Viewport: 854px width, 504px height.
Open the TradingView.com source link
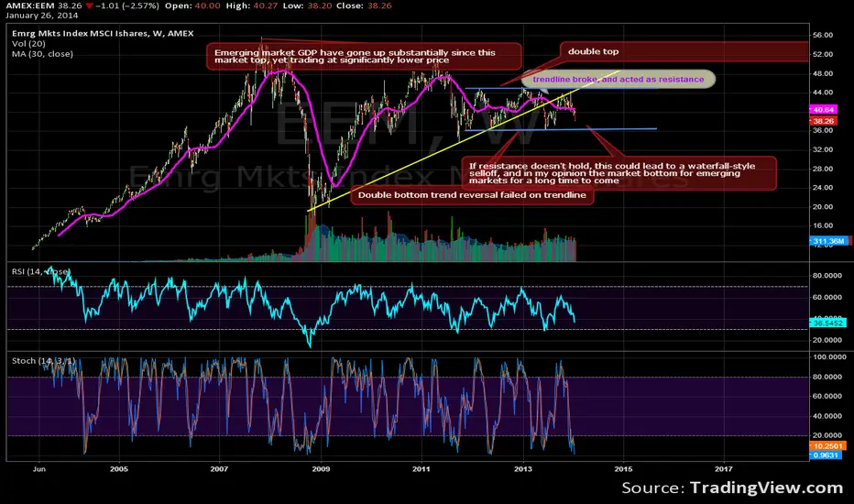[x=766, y=488]
